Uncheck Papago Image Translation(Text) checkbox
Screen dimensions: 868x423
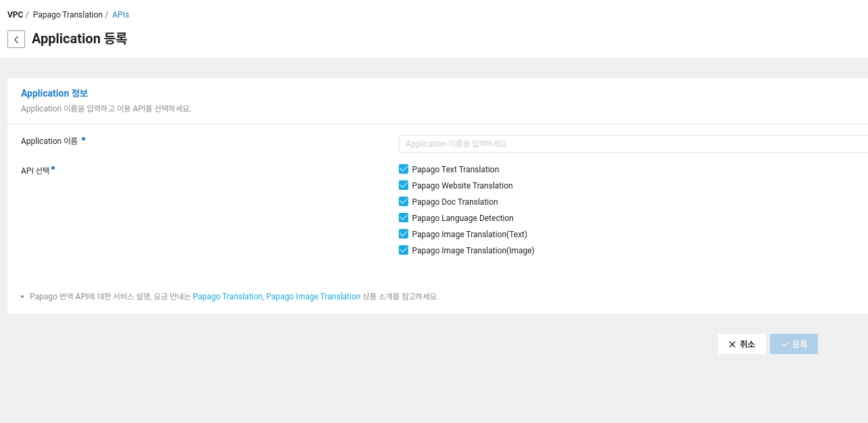coord(404,234)
